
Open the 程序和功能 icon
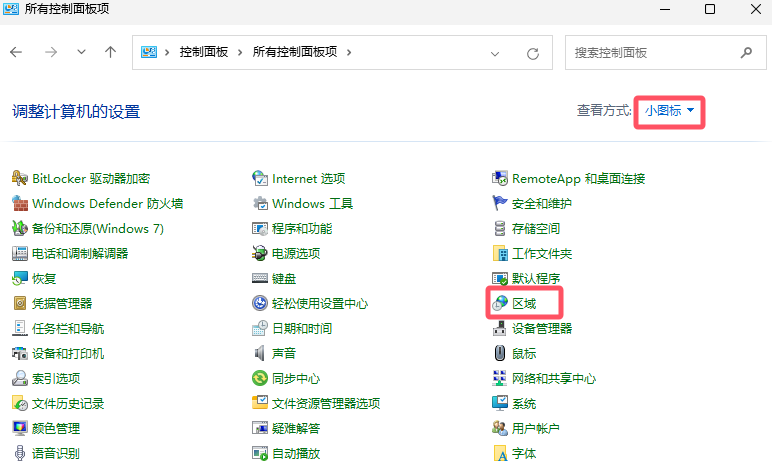(259, 228)
